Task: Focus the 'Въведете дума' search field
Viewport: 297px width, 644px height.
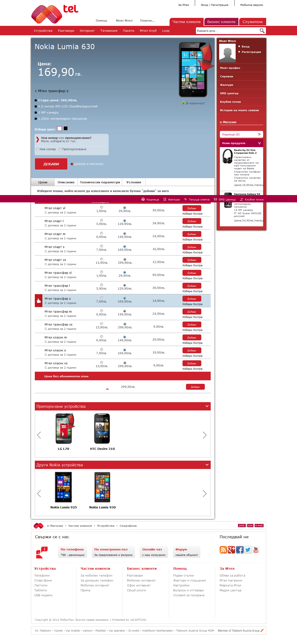Action: coord(227,31)
